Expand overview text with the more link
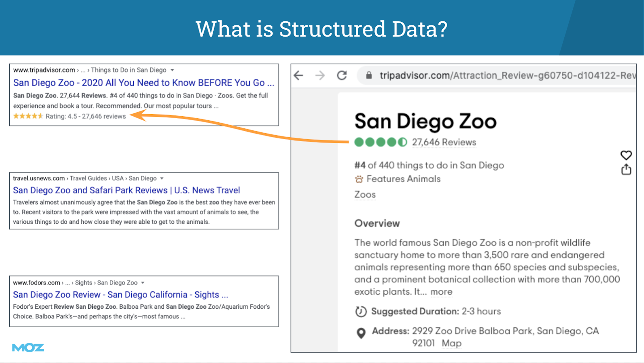 click(x=441, y=292)
